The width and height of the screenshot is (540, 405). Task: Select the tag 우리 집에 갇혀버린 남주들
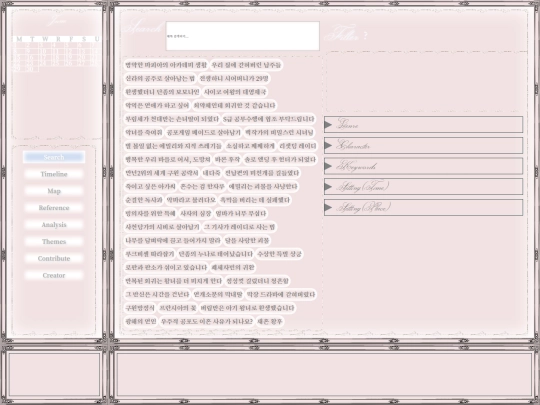coord(246,65)
